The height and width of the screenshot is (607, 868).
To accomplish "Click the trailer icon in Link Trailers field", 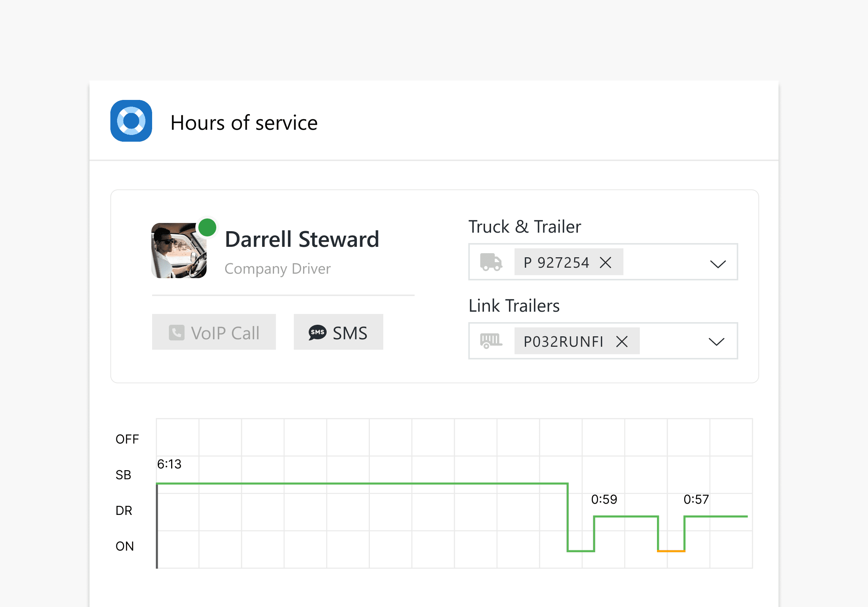I will [x=491, y=341].
